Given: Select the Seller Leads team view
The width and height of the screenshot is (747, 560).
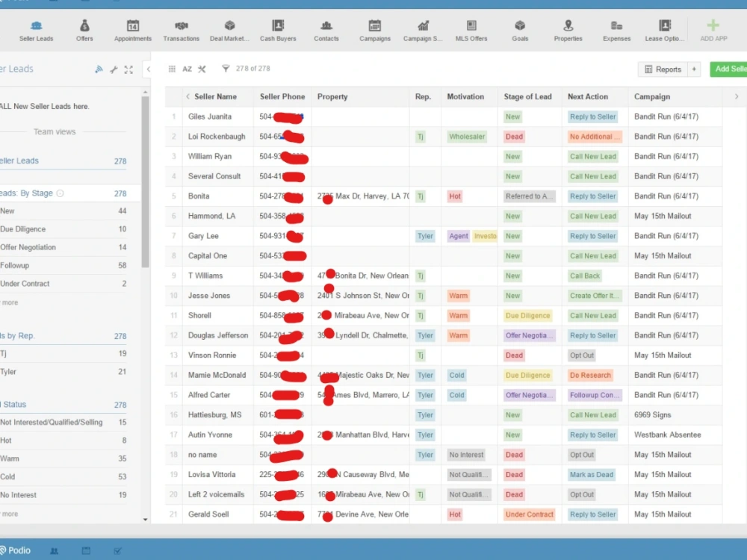Looking at the screenshot, I should pyautogui.click(x=63, y=161).
